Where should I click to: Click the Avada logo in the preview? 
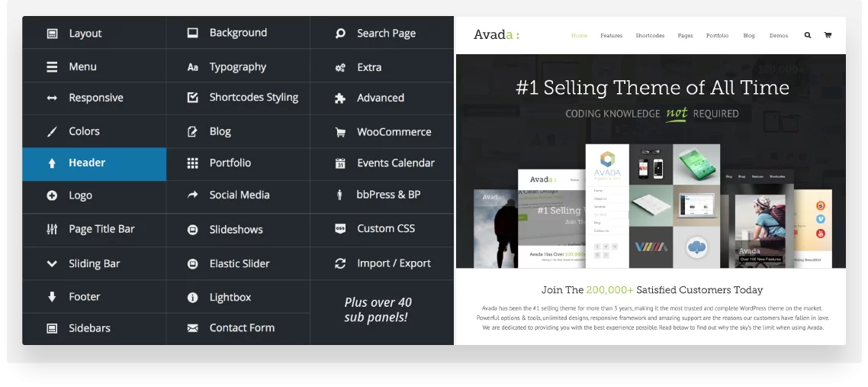(x=497, y=35)
